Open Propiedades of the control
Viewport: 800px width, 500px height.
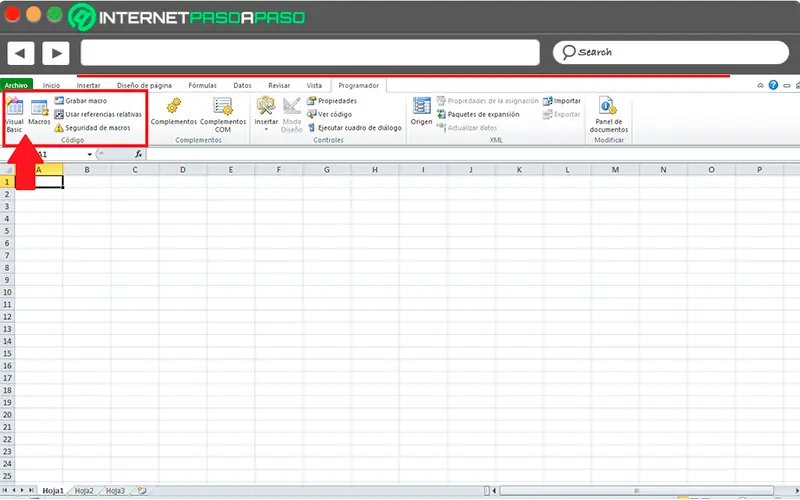tap(332, 101)
